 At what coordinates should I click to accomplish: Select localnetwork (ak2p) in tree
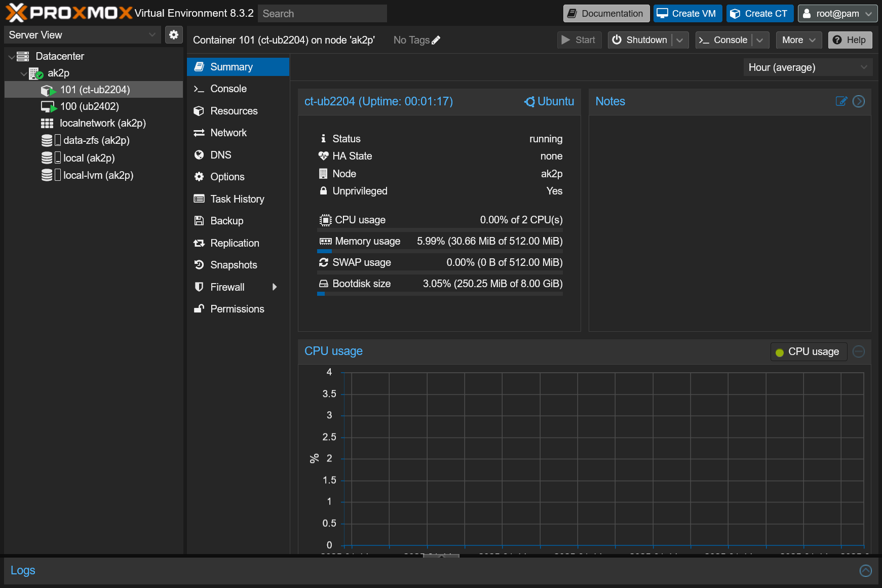[x=94, y=123]
